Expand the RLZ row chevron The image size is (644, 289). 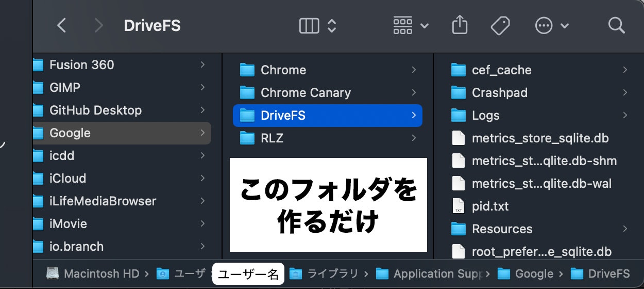tap(414, 138)
